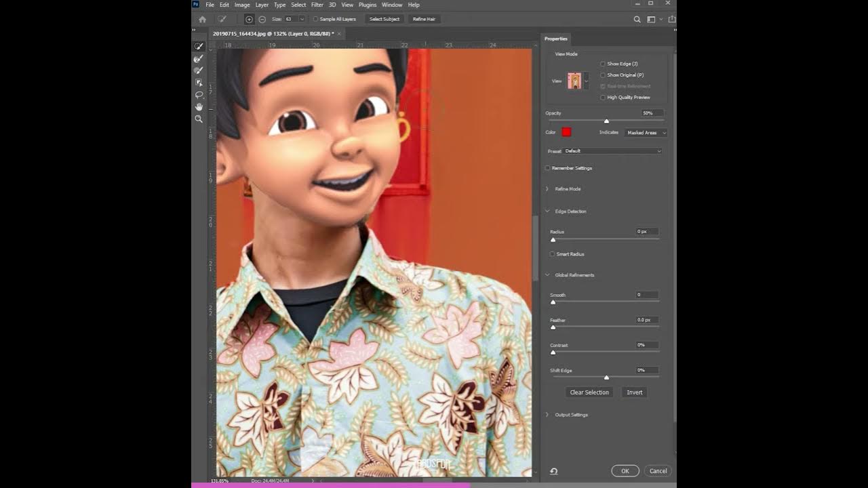Click the Cancel button
This screenshot has height=488, width=868.
pos(658,471)
